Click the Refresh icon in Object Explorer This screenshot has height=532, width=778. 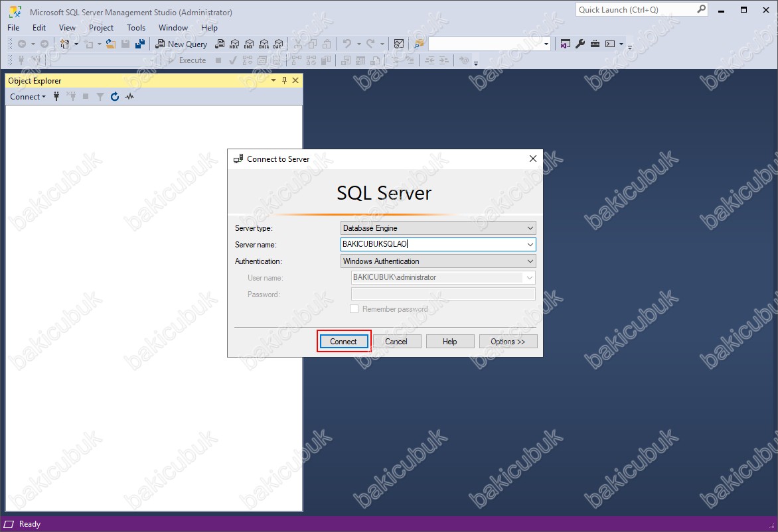click(x=115, y=97)
